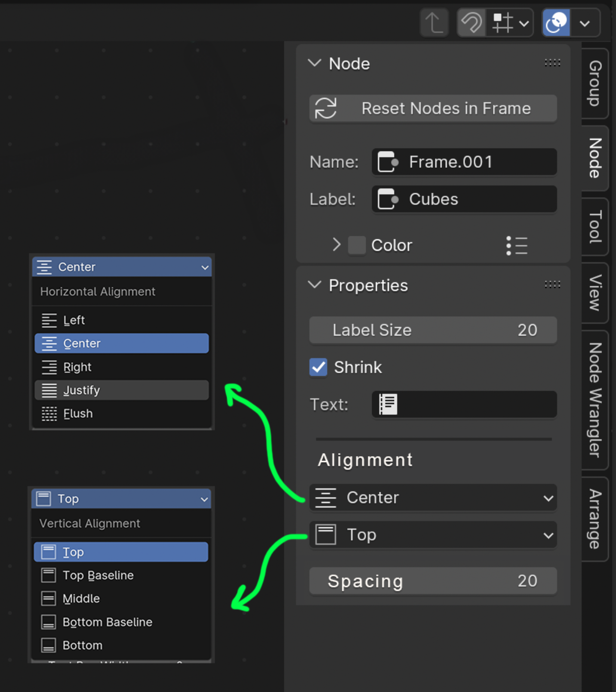Click Top popup header dropdown
Image resolution: width=616 pixels, height=692 pixels.
point(121,499)
